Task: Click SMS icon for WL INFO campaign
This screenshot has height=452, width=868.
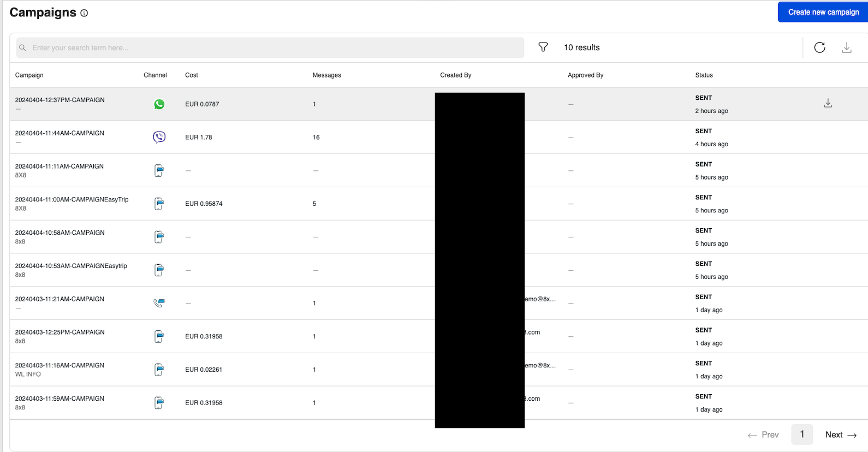Action: (159, 370)
